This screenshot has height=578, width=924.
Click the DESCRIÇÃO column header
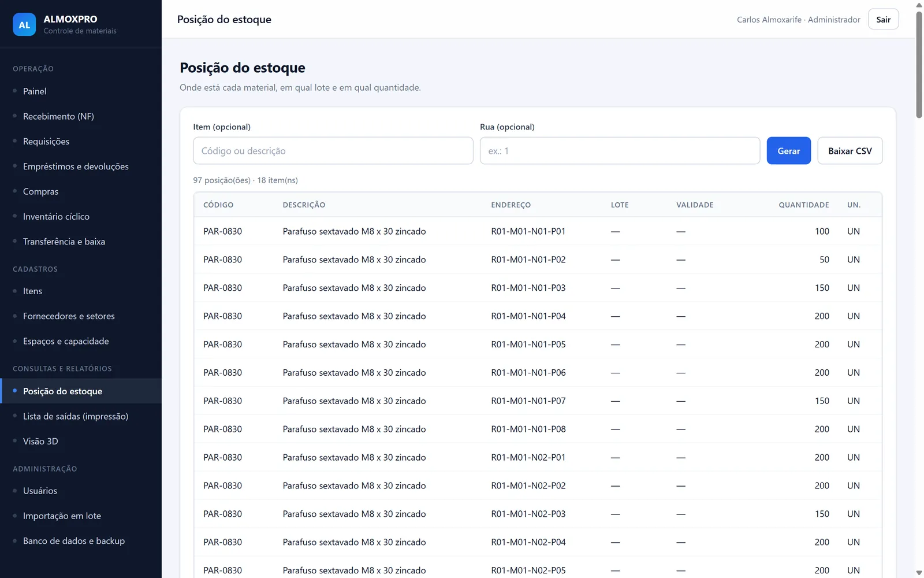tap(304, 205)
